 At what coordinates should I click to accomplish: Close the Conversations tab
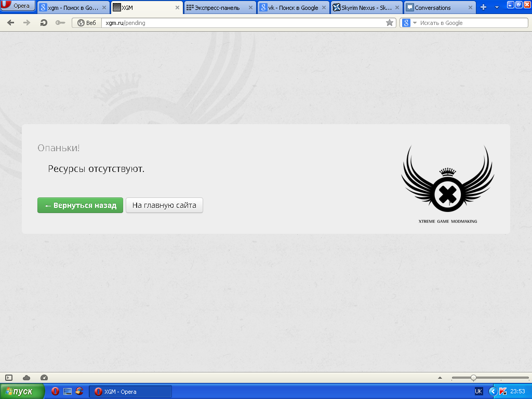pos(470,7)
